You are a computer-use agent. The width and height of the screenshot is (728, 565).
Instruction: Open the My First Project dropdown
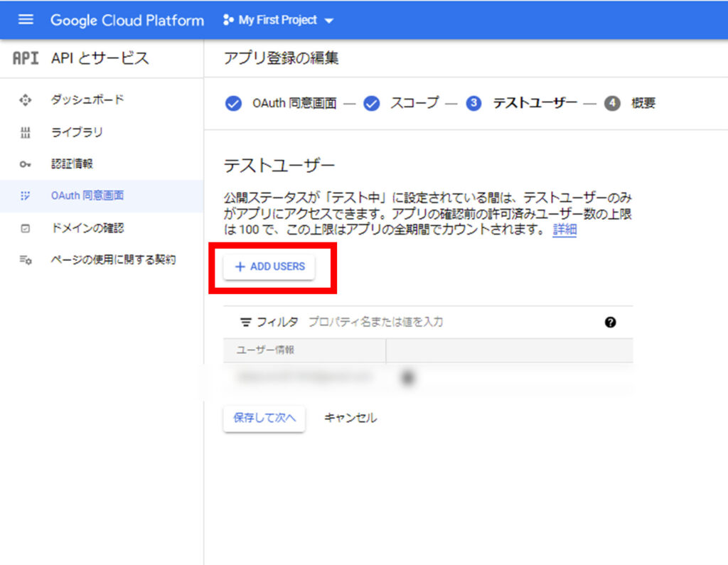click(x=279, y=20)
